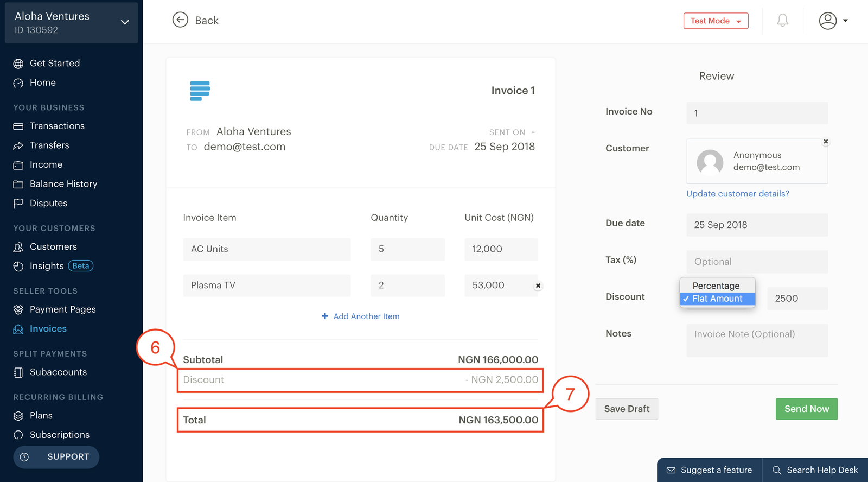Click the Get Started globe icon
Image resolution: width=868 pixels, height=482 pixels.
pyautogui.click(x=18, y=64)
